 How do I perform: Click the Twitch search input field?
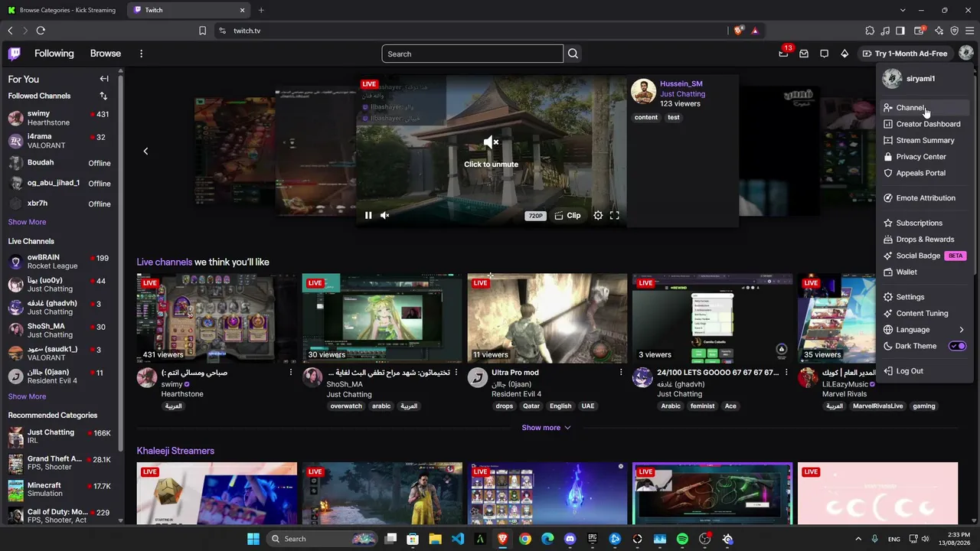pyautogui.click(x=472, y=54)
